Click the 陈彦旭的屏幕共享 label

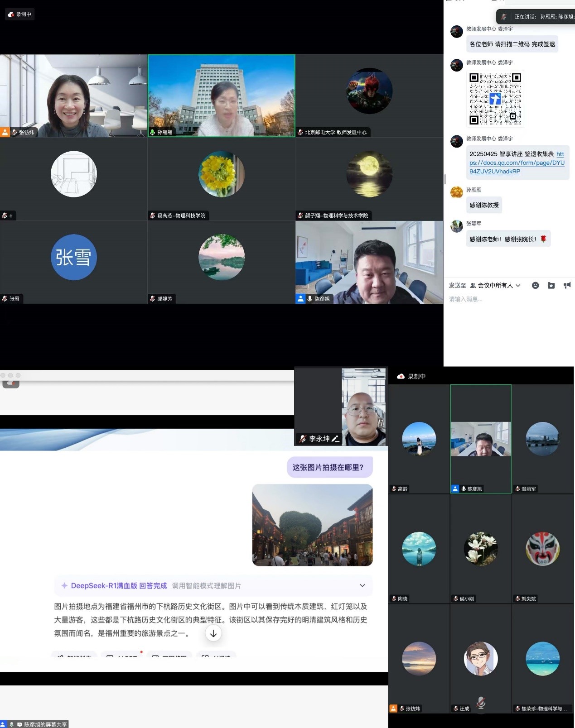pos(45,724)
